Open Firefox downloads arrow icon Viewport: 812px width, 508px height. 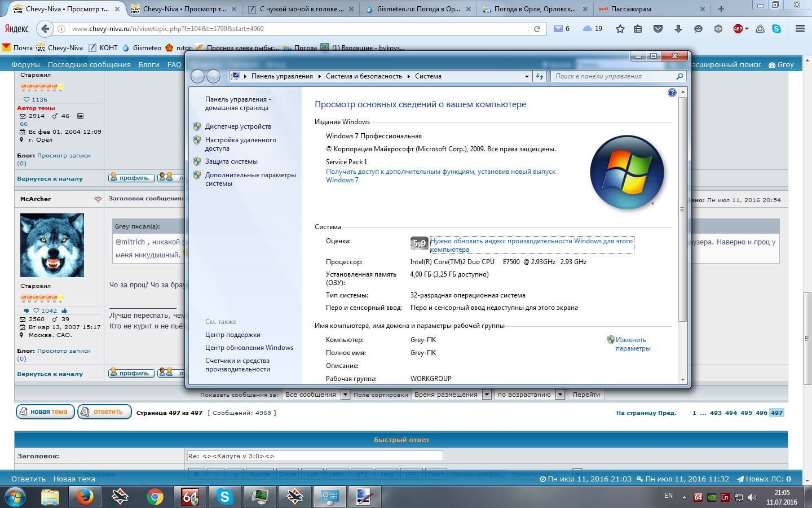point(678,29)
